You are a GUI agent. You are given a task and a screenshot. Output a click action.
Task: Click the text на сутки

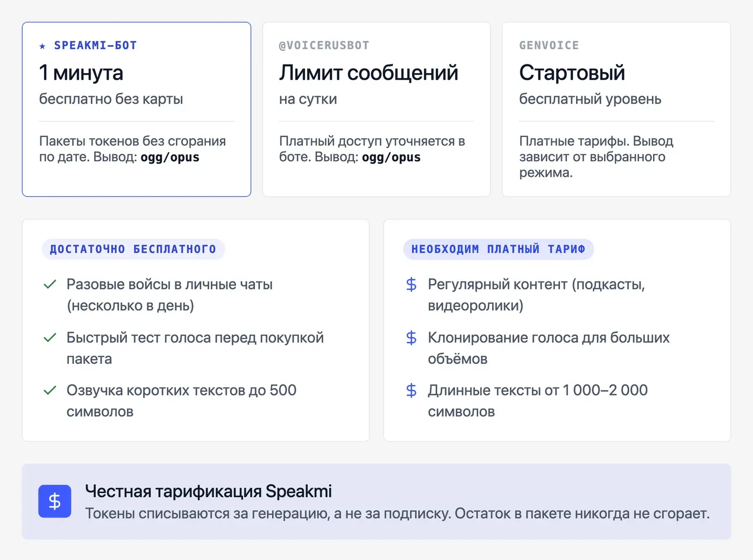click(x=308, y=99)
